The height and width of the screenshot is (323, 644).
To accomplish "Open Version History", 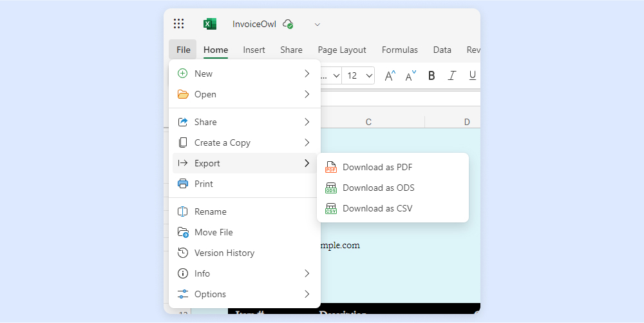I will pos(224,253).
